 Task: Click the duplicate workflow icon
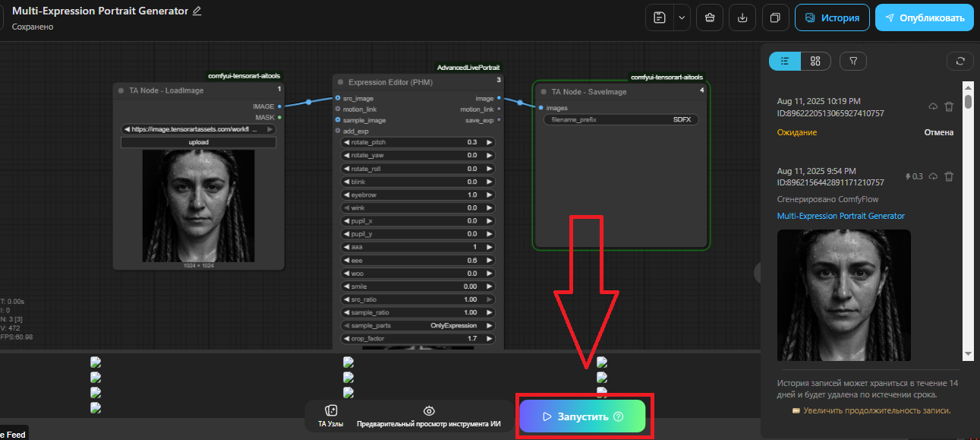[x=775, y=17]
